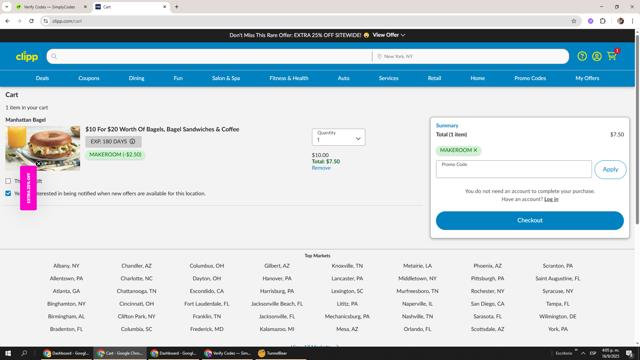Close the pink EXTRA 25% OFF banner
640x360 pixels.
point(38,164)
